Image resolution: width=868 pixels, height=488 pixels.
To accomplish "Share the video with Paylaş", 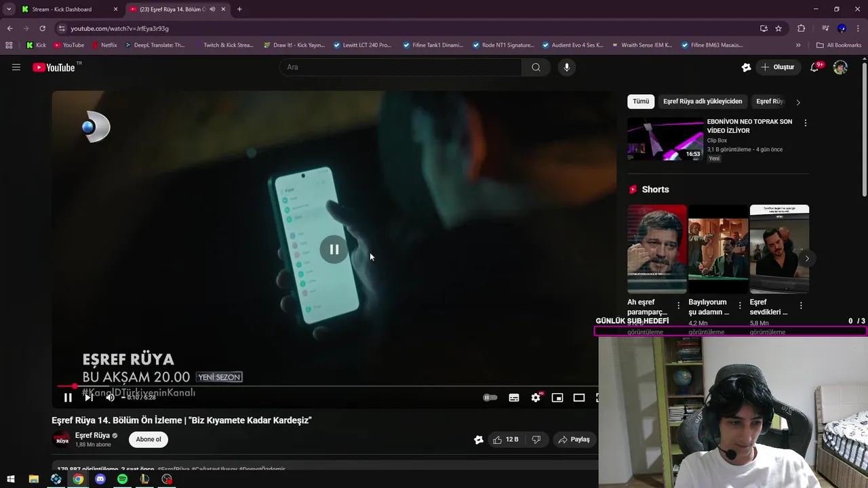I will 574,440.
